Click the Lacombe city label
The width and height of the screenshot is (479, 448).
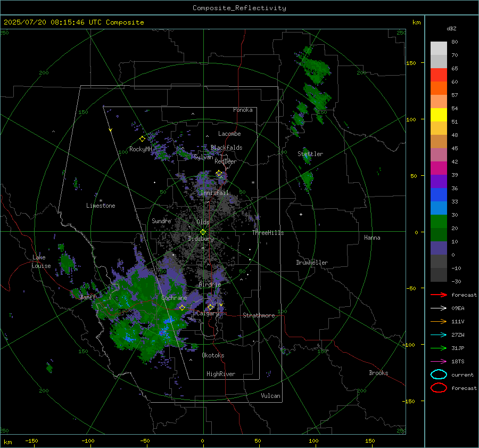229,134
